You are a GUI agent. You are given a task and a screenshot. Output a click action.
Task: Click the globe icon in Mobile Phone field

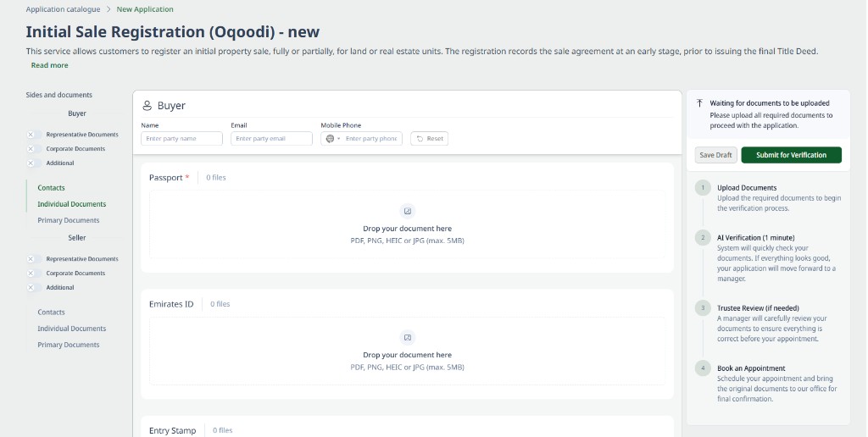(x=330, y=139)
